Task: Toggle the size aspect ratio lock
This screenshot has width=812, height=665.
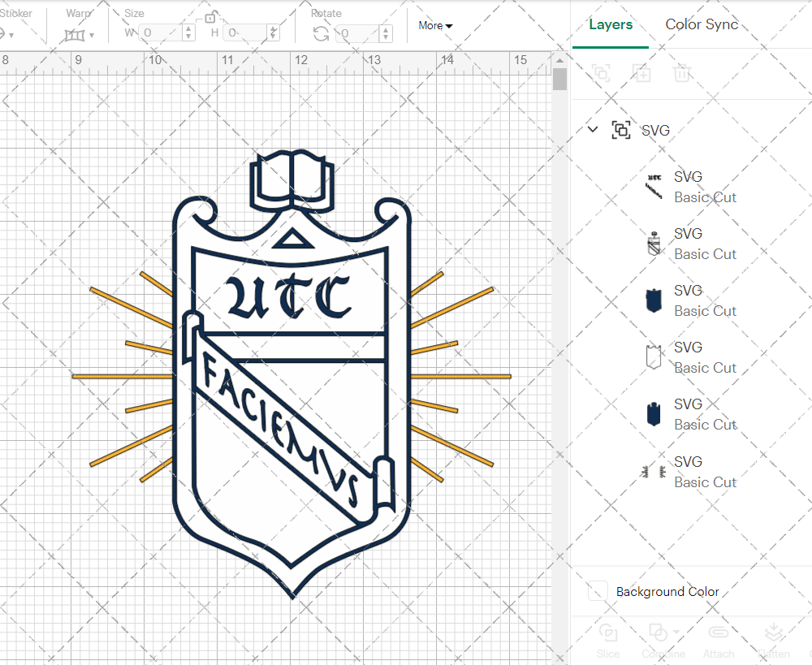Action: pyautogui.click(x=211, y=17)
